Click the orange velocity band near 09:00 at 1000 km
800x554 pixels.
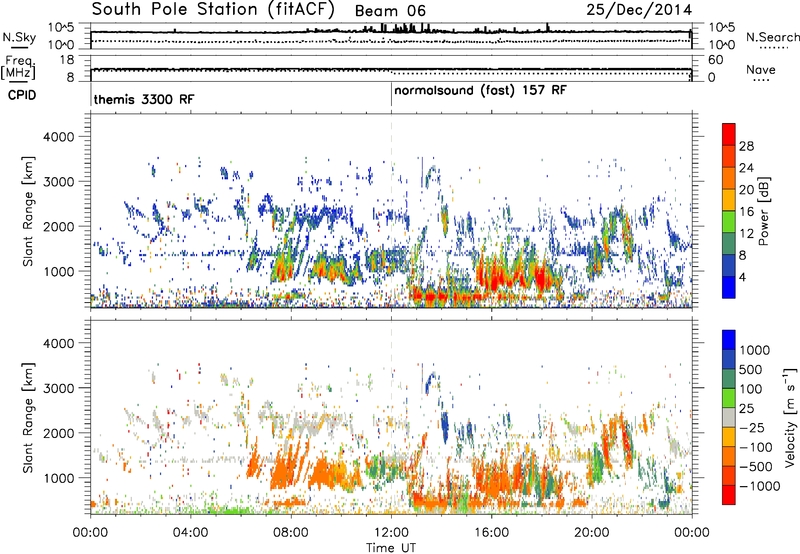coord(324,474)
